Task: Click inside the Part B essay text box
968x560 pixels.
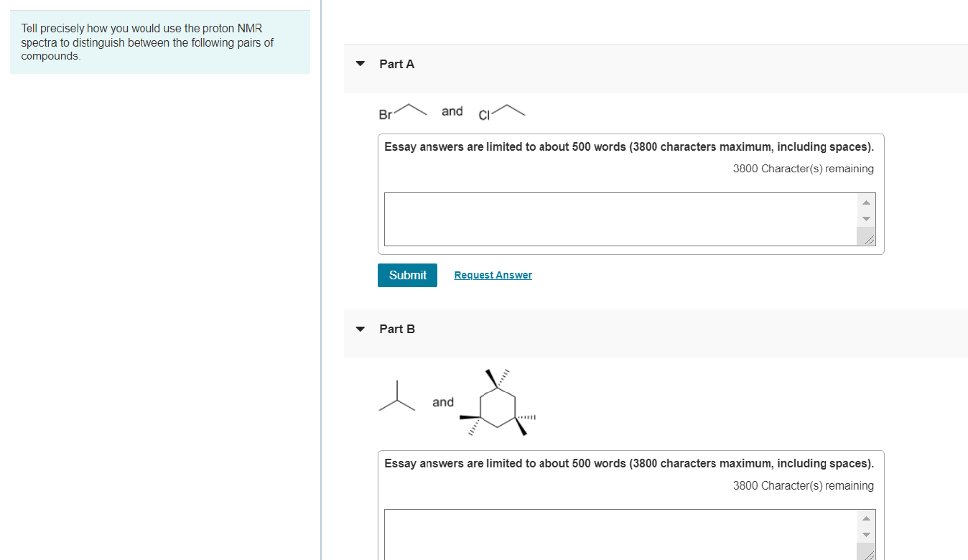Action: point(618,534)
